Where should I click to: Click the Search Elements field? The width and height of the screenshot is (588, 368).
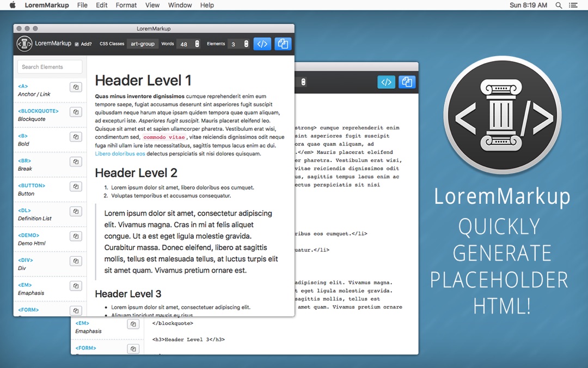pyautogui.click(x=50, y=67)
